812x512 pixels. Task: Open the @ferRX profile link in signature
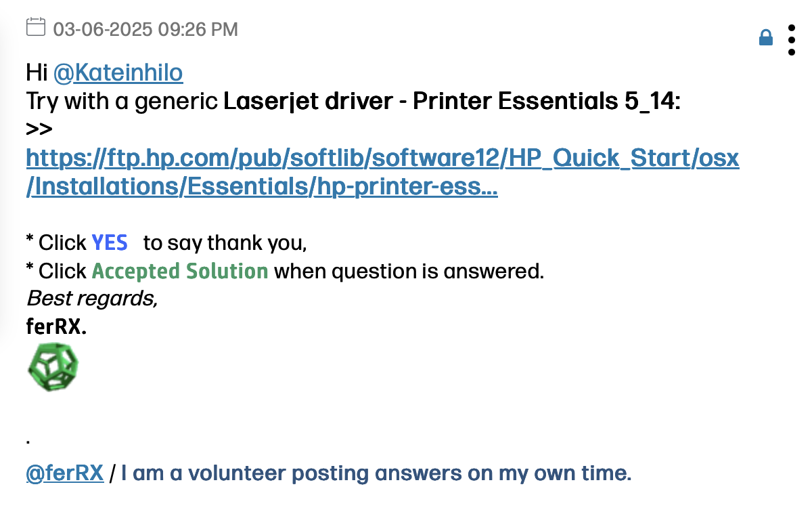pyautogui.click(x=65, y=473)
